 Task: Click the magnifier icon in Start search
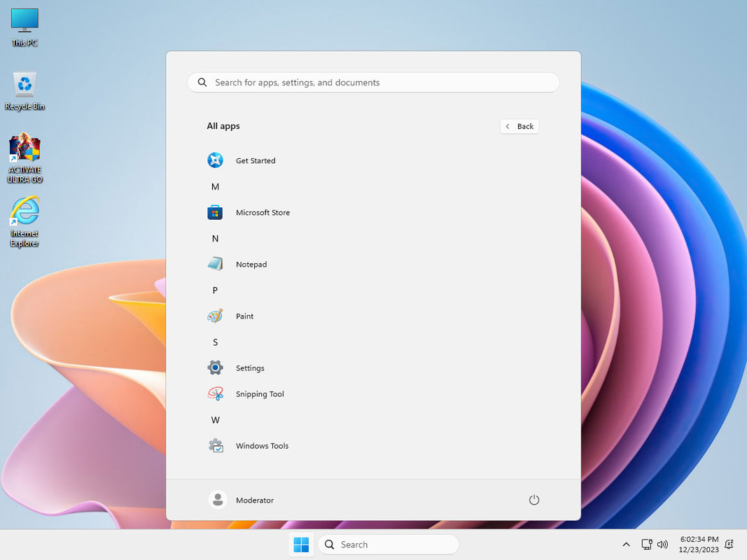coord(202,83)
